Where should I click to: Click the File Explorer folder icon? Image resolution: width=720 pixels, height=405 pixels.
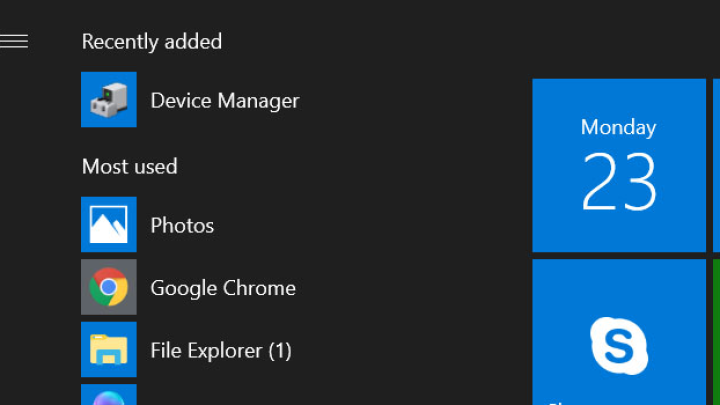click(109, 349)
